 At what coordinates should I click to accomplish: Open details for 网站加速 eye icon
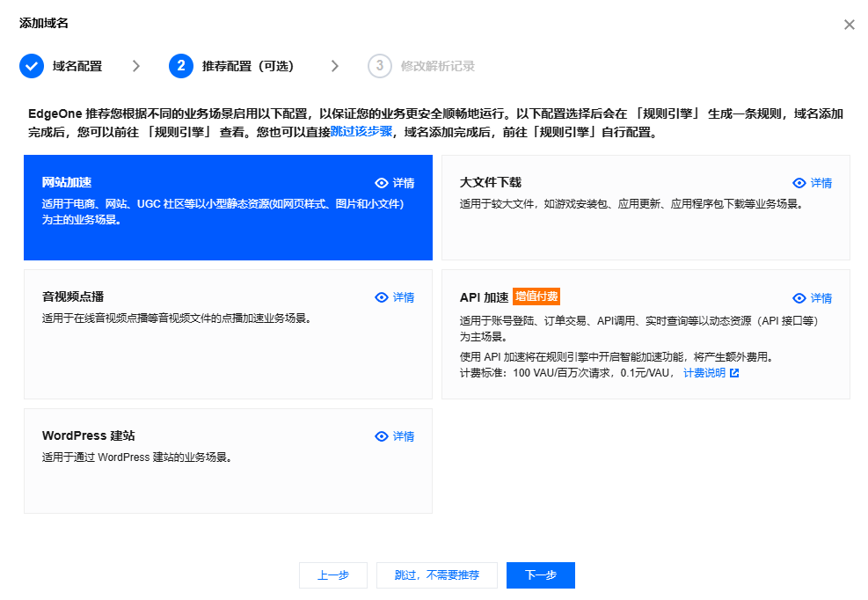(x=382, y=183)
